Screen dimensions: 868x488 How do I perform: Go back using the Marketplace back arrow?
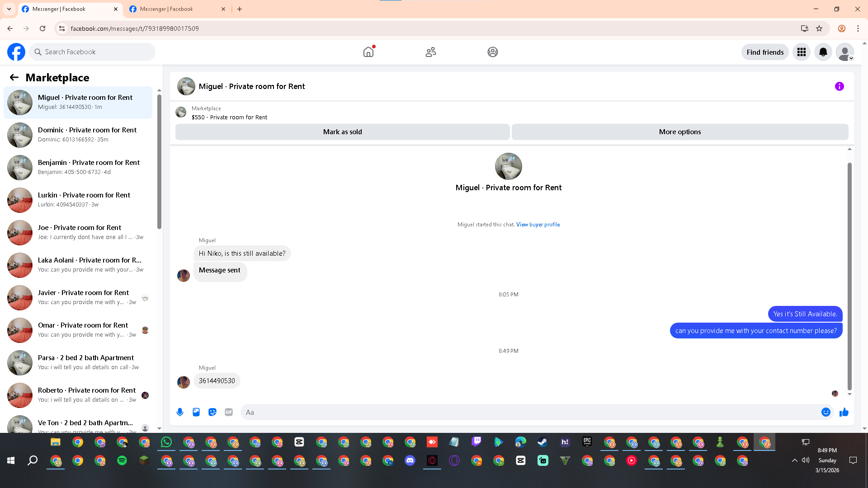14,78
